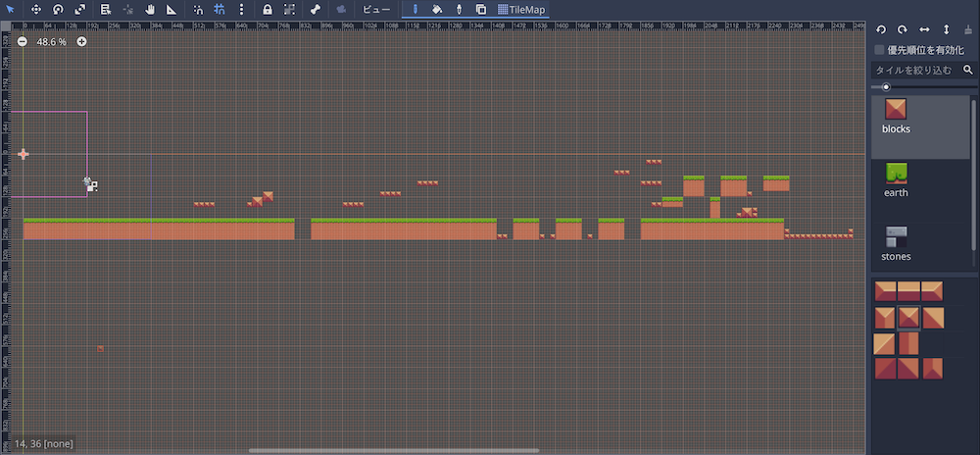The height and width of the screenshot is (455, 980).
Task: Select the Ruler measuring tool
Action: [171, 10]
